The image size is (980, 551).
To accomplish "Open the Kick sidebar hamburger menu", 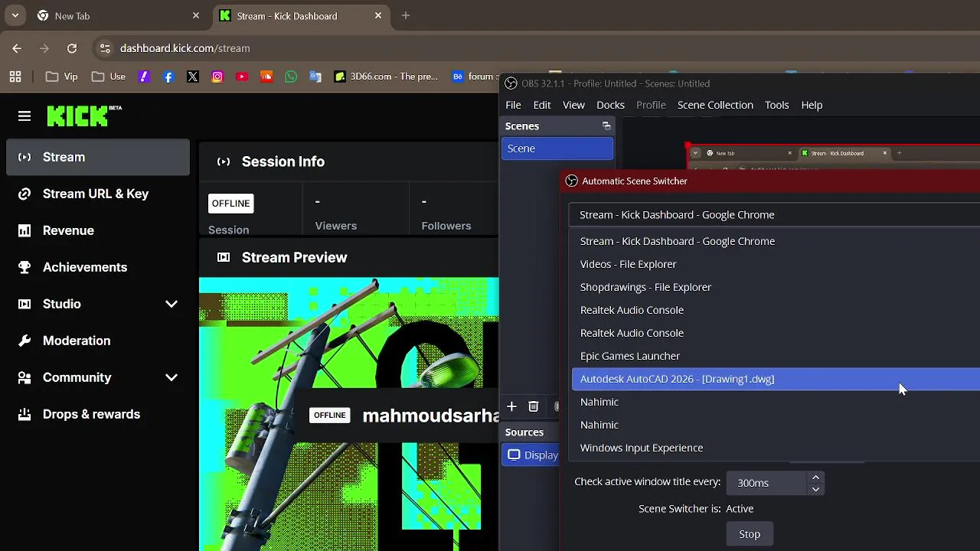I will point(24,116).
